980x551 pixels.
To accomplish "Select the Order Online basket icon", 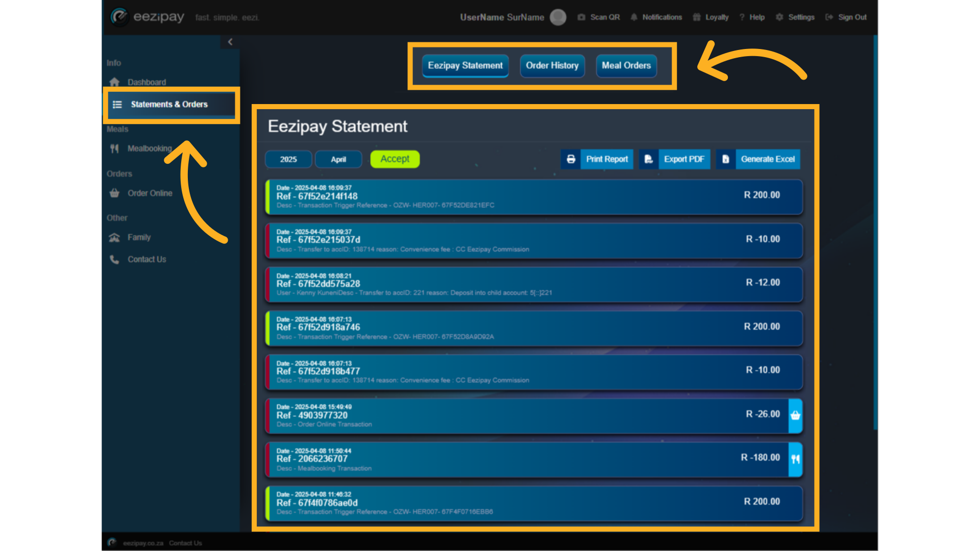I will click(114, 193).
